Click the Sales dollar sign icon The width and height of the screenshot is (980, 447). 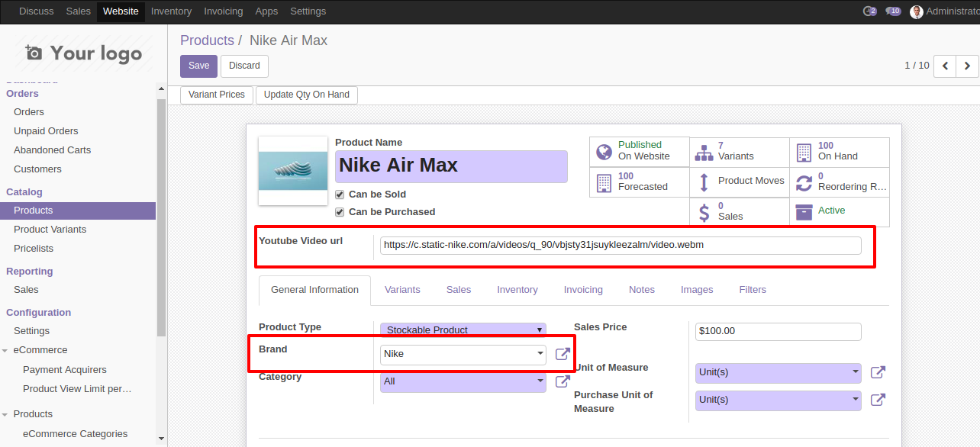704,211
